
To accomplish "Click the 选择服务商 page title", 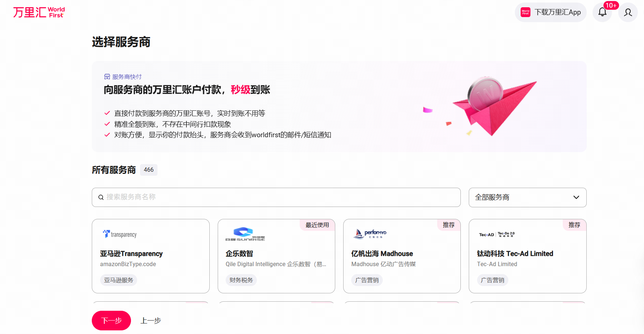I will 121,42.
